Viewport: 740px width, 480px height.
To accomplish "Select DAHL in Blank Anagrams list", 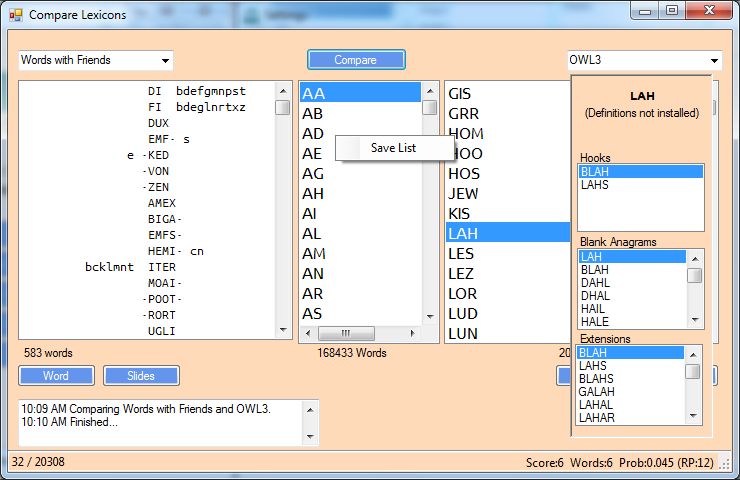I will coord(632,283).
